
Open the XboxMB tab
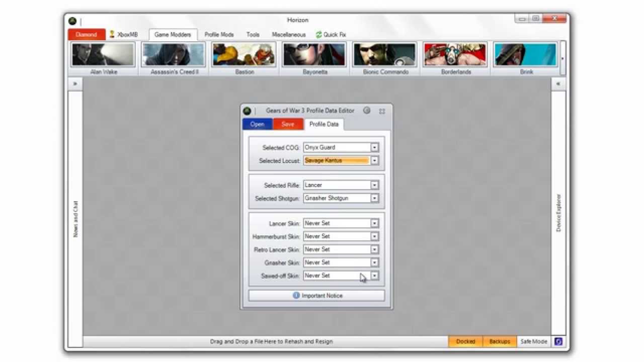tap(123, 35)
